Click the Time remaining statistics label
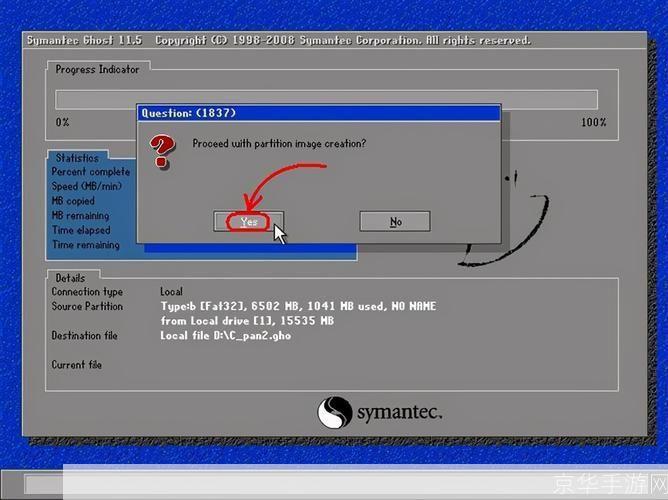Viewport: 668px width, 500px height. 85,245
